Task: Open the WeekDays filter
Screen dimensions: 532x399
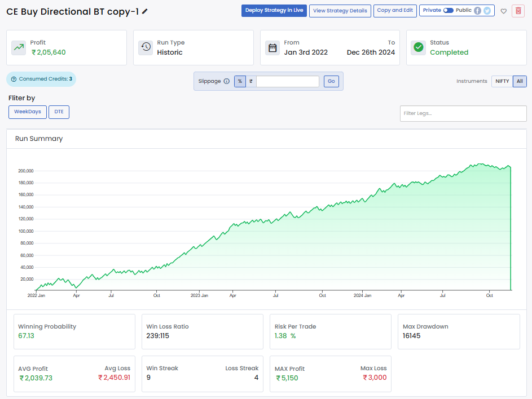Action: tap(27, 112)
